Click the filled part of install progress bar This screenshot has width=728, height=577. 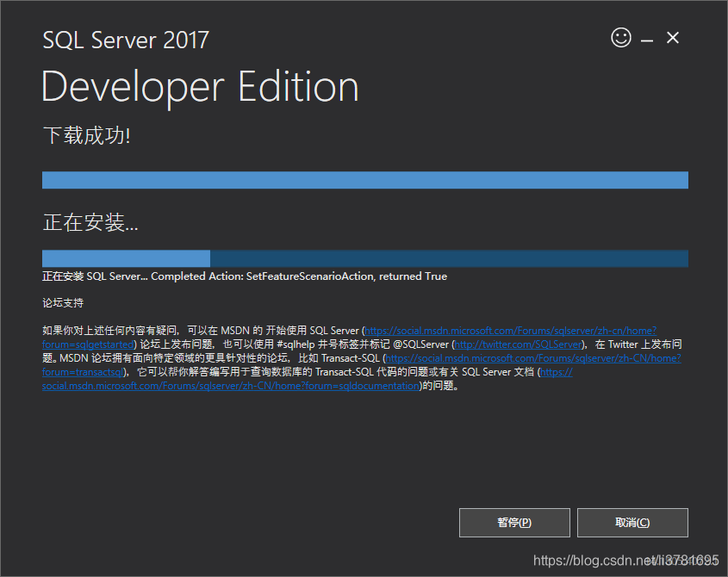(x=126, y=258)
